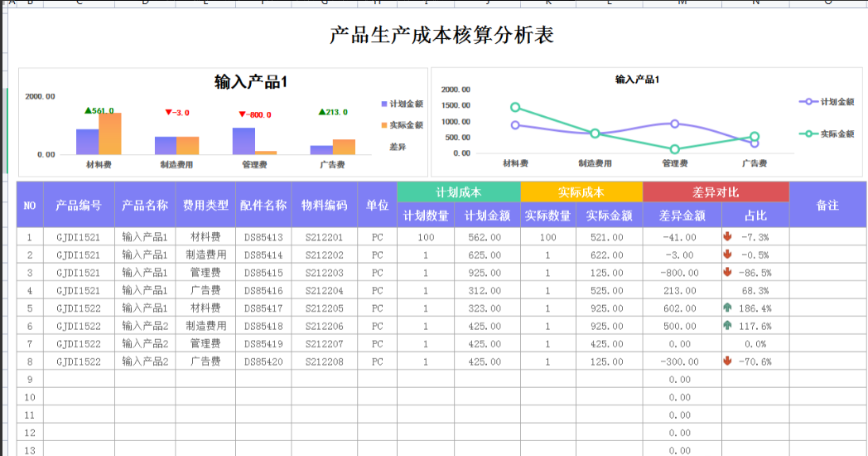Click the 100 cell under 计划数量
Screen dimensions: 868x456
click(x=426, y=237)
